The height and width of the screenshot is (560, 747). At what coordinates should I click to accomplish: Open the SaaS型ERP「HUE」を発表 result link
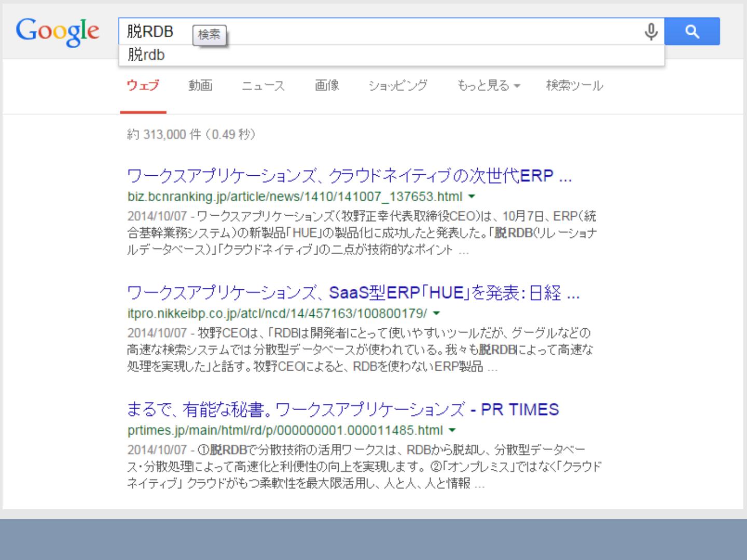[353, 293]
